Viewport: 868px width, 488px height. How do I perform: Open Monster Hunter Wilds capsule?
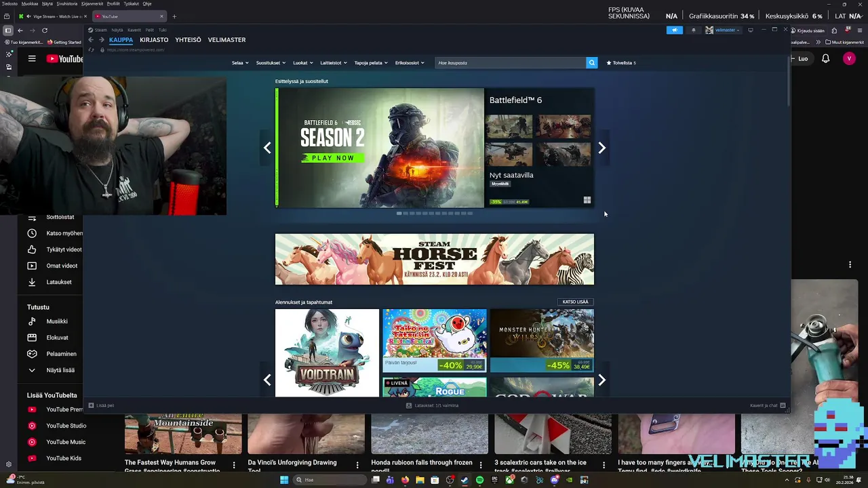point(542,340)
